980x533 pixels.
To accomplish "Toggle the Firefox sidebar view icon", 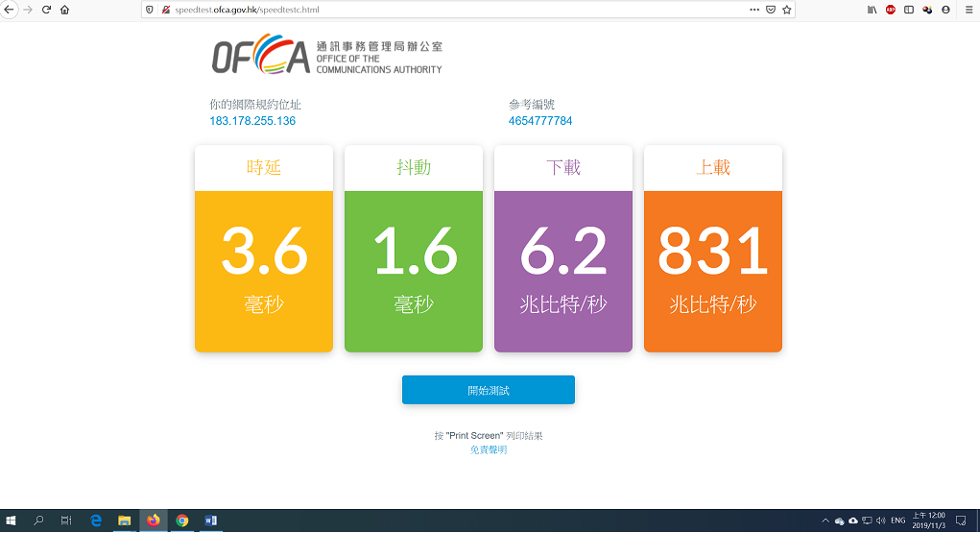I will (x=909, y=10).
